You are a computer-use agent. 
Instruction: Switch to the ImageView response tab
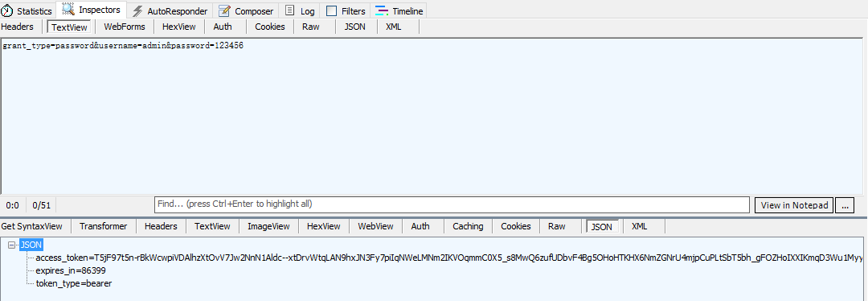tap(268, 226)
